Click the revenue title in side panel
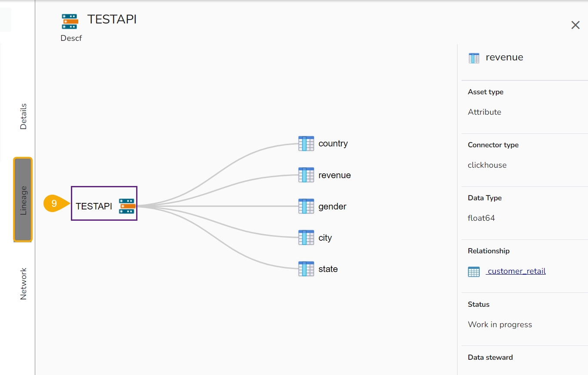The width and height of the screenshot is (588, 375). pyautogui.click(x=504, y=57)
